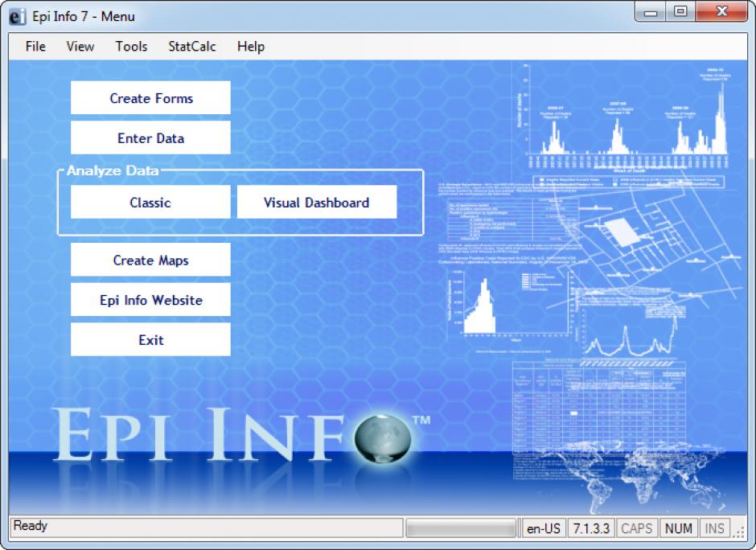Click the 7.1.3.3 version indicator
This screenshot has width=756, height=550.
[591, 528]
